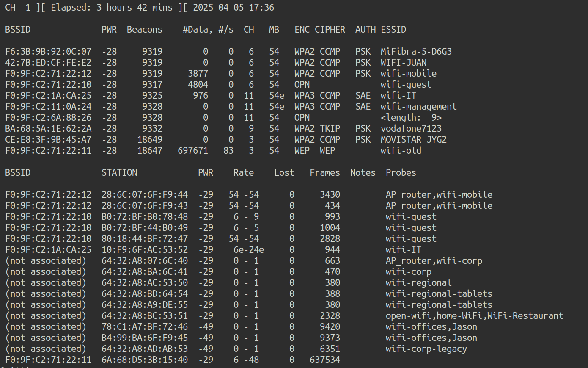
Task: Select the wifi-management network name
Action: [418, 106]
